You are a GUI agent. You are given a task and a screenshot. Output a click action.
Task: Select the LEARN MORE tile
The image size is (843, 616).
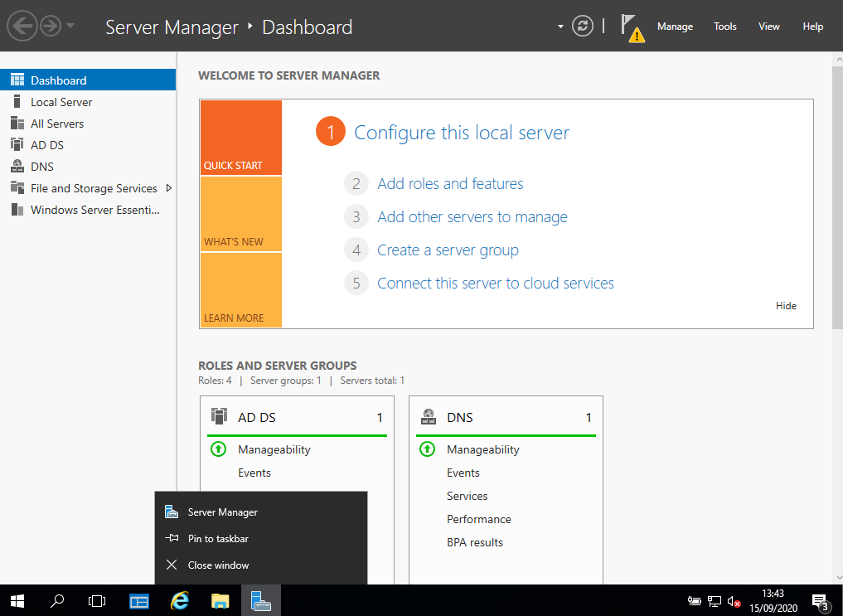coord(241,289)
